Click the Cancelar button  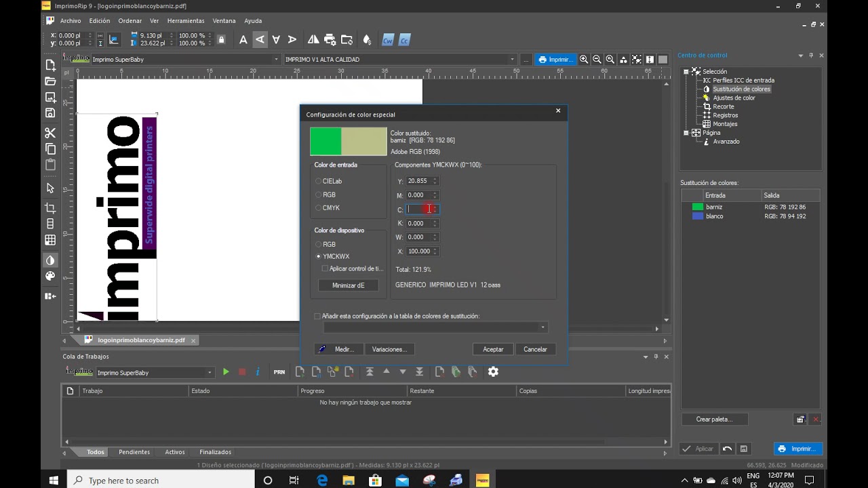(535, 349)
